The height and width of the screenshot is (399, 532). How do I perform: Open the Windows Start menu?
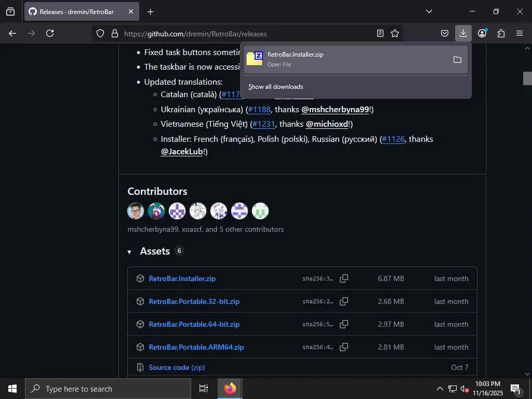[x=12, y=389]
